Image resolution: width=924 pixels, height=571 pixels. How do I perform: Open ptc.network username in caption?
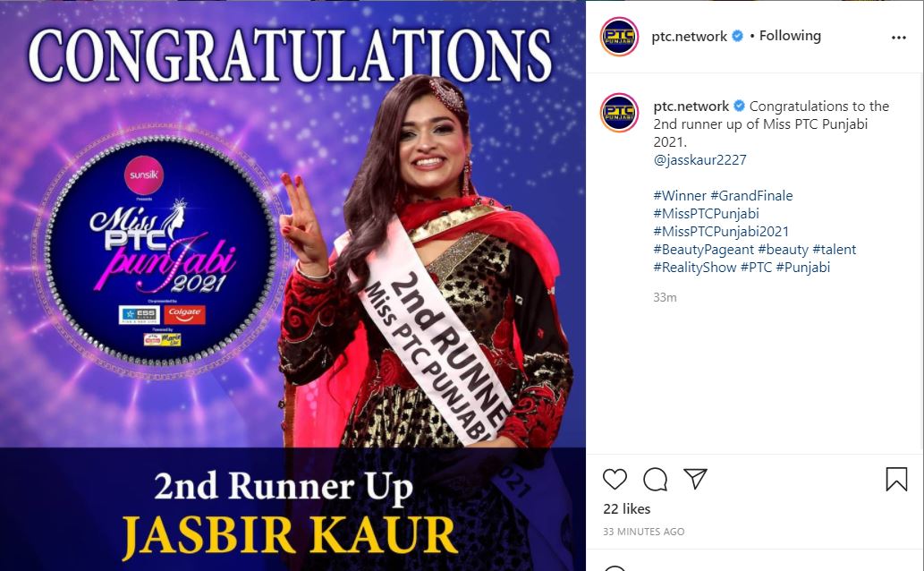coord(691,107)
